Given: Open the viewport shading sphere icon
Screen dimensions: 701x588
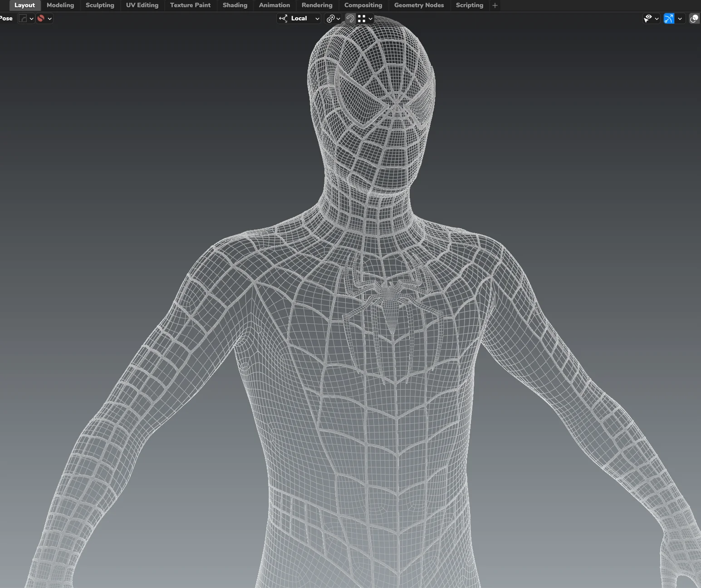Looking at the screenshot, I should coord(694,19).
